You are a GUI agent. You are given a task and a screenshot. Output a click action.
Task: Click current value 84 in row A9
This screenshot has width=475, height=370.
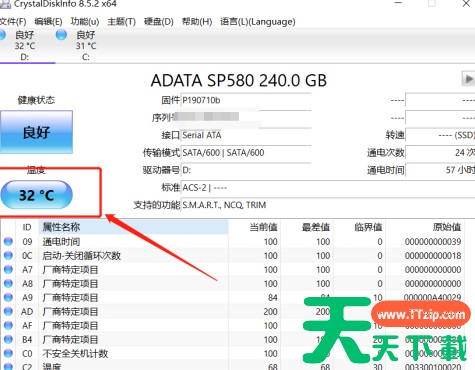pos(273,298)
